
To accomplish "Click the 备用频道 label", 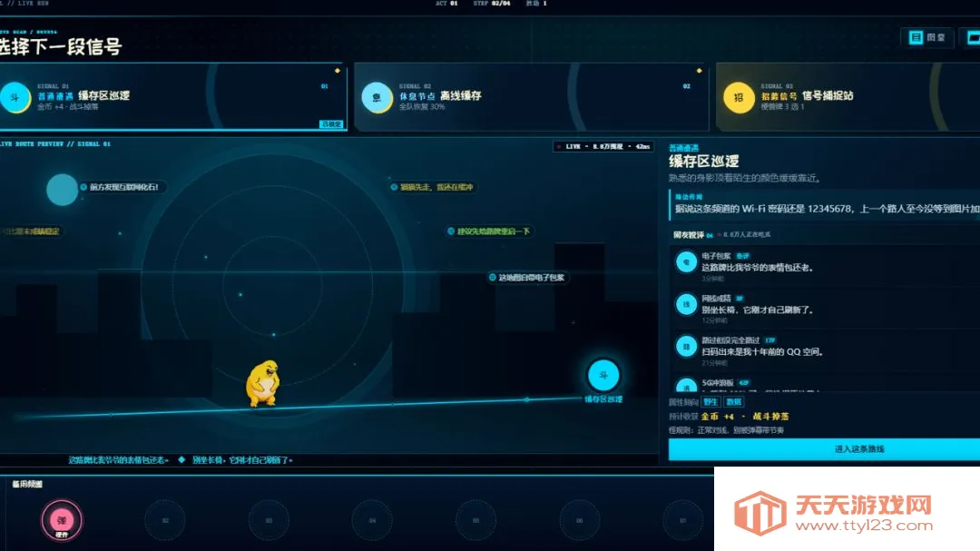I will click(x=27, y=484).
